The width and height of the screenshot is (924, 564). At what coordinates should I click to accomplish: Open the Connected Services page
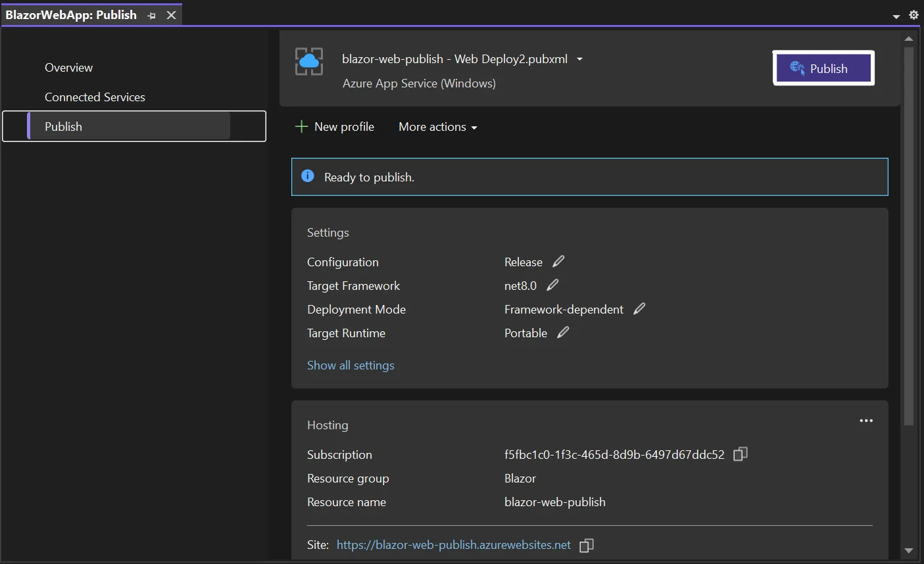[x=95, y=97]
